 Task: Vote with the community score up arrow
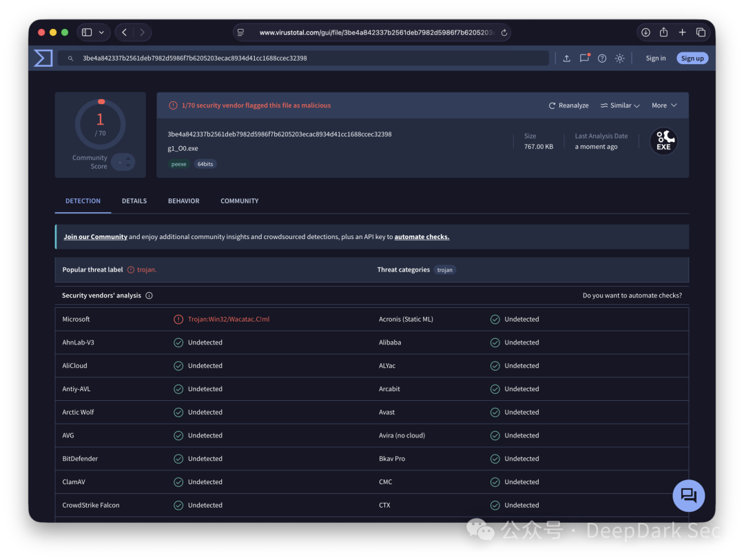pyautogui.click(x=128, y=159)
